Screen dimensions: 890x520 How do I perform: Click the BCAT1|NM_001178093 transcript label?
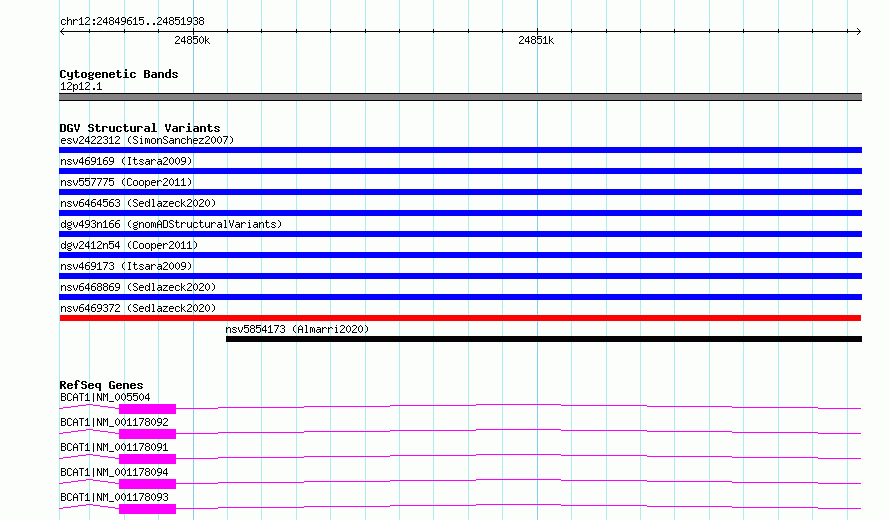point(114,497)
